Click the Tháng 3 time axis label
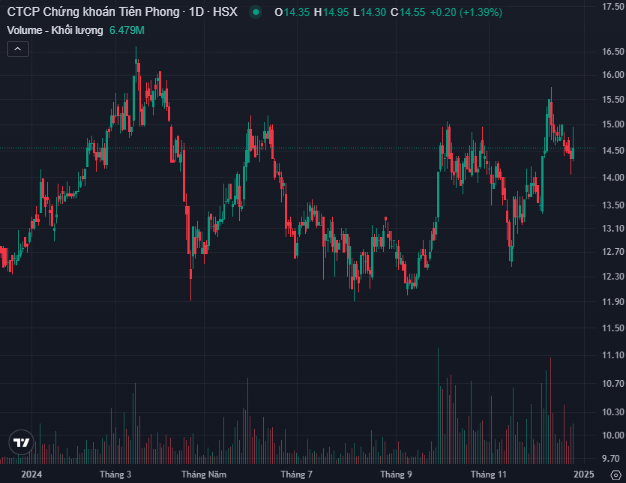 pos(115,474)
